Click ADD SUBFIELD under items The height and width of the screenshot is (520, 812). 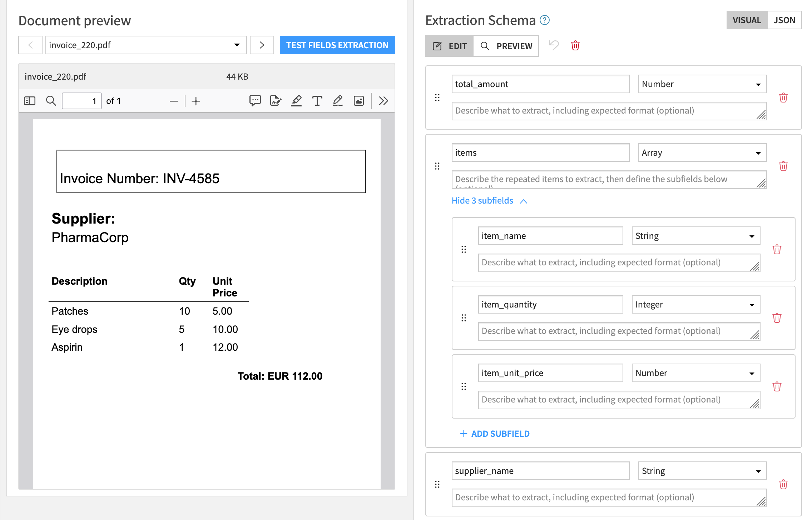coord(495,433)
